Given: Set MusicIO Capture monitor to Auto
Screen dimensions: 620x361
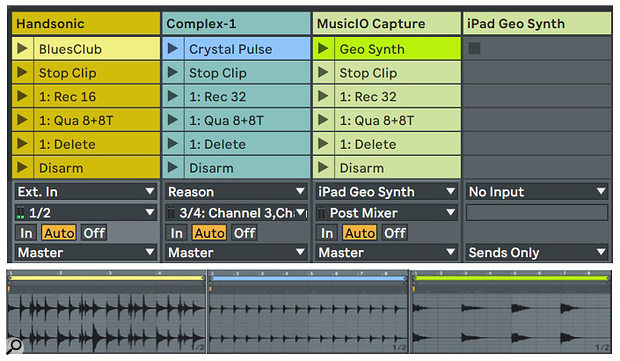Looking at the screenshot, I should [x=360, y=233].
